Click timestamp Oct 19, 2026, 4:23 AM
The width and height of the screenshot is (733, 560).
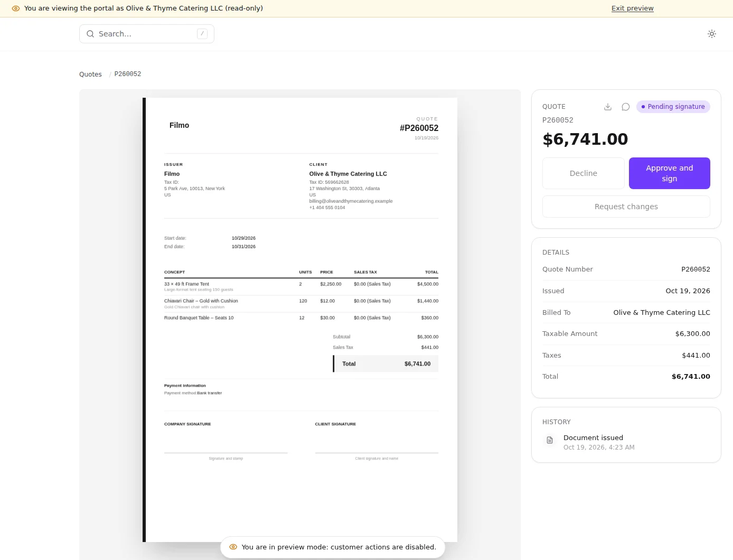pos(599,447)
